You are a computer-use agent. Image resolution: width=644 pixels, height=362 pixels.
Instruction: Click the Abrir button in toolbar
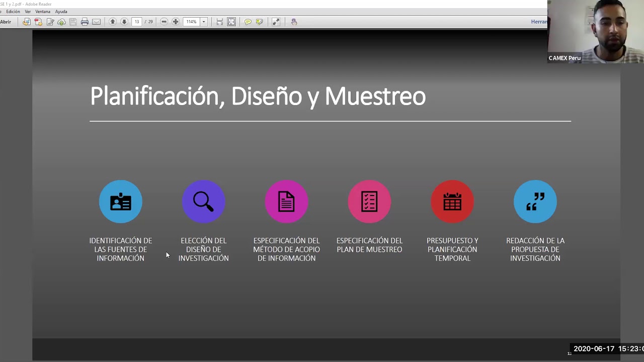tap(6, 22)
